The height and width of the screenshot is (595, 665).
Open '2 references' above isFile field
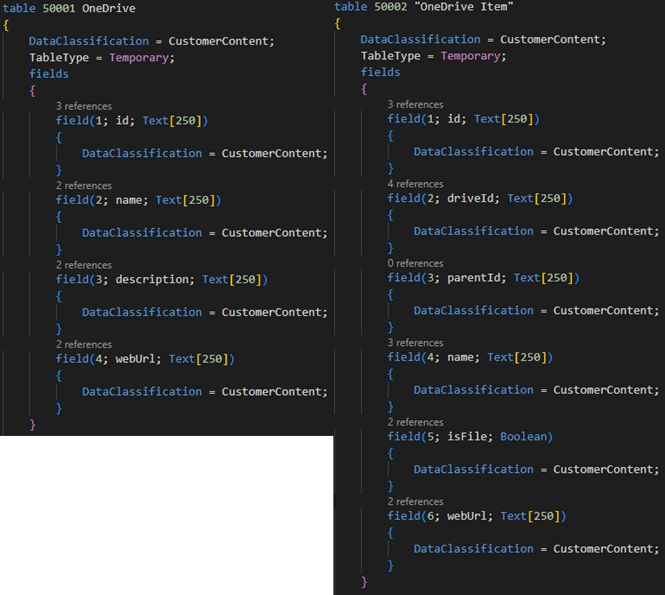[x=415, y=422]
